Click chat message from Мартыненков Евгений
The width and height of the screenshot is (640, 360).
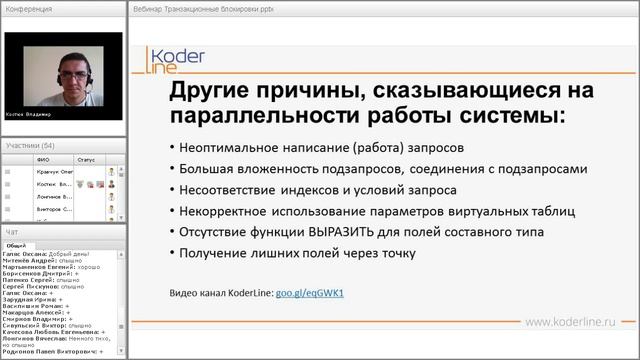[51, 267]
